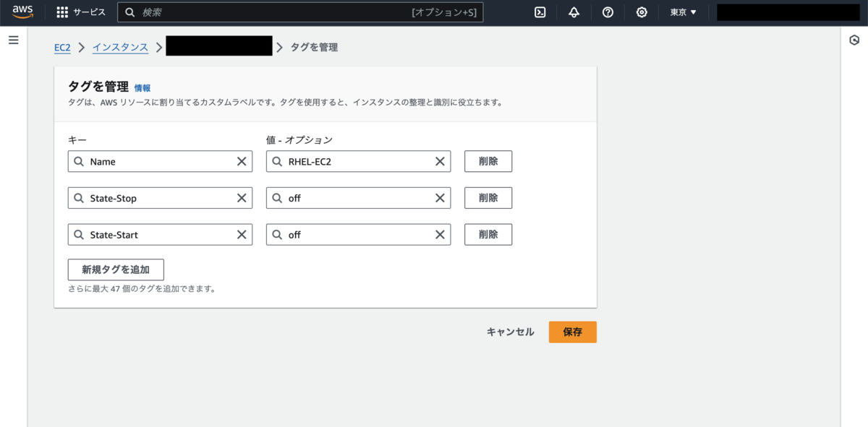Go to インスタンス breadcrumb link

[120, 47]
